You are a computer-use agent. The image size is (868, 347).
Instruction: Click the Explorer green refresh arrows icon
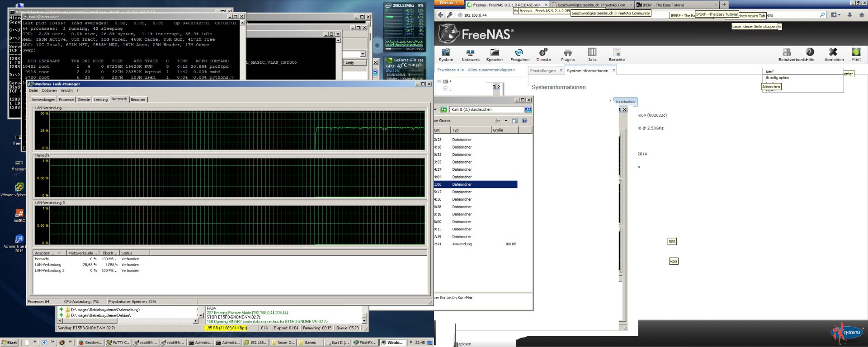tap(443, 109)
